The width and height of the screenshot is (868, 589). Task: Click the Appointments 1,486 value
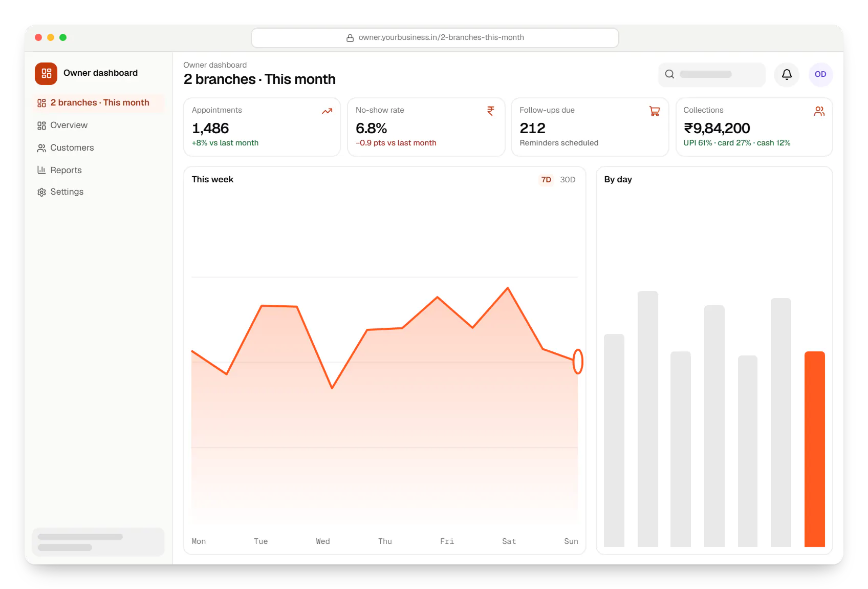coord(210,128)
